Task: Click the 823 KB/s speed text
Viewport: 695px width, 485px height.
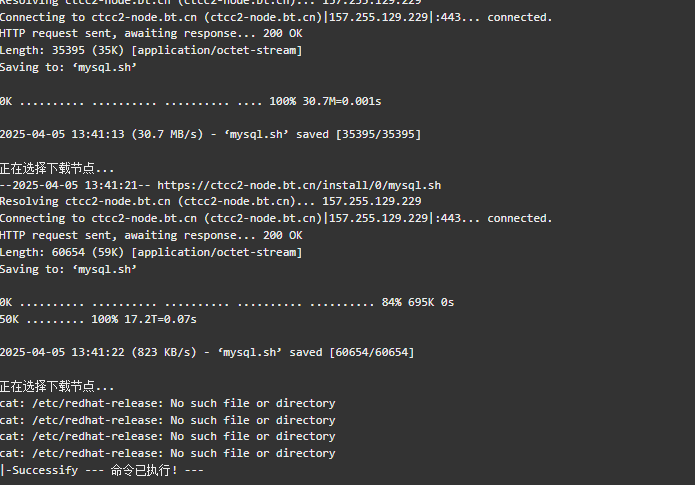Action: click(x=164, y=353)
